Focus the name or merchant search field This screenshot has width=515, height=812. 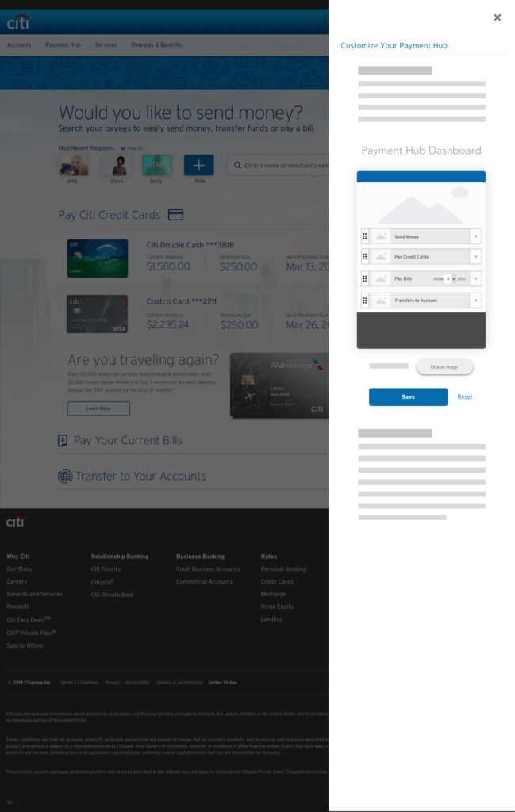[x=278, y=165]
